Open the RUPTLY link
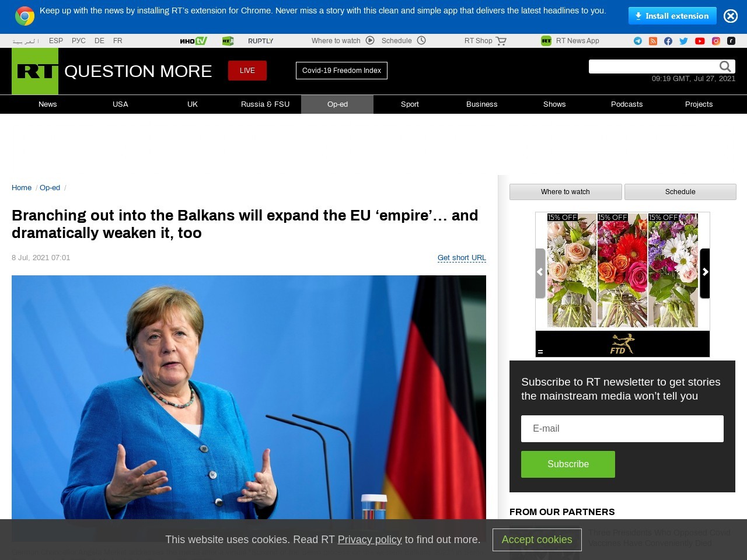Screen dimensions: 747x560 260,41
